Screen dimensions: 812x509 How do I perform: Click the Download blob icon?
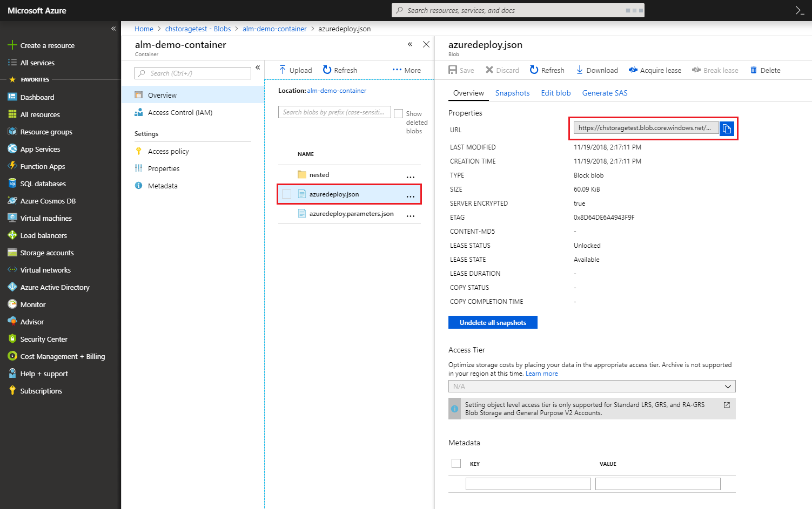click(x=580, y=70)
